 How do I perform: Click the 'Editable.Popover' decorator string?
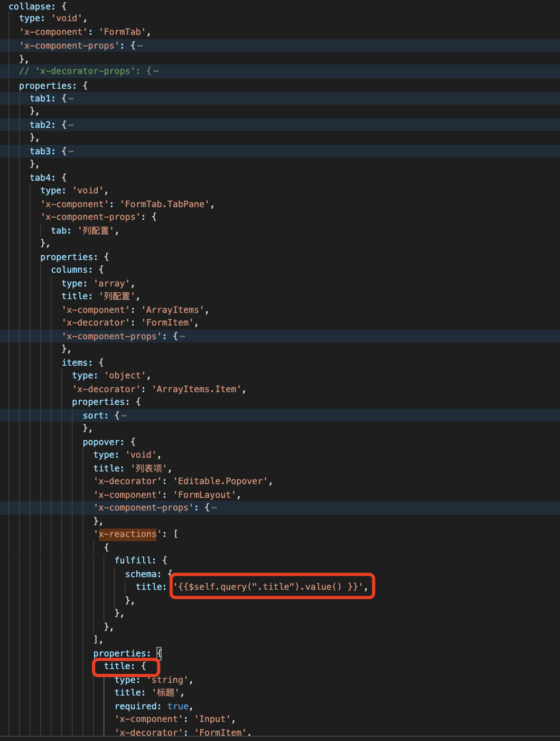[222, 481]
